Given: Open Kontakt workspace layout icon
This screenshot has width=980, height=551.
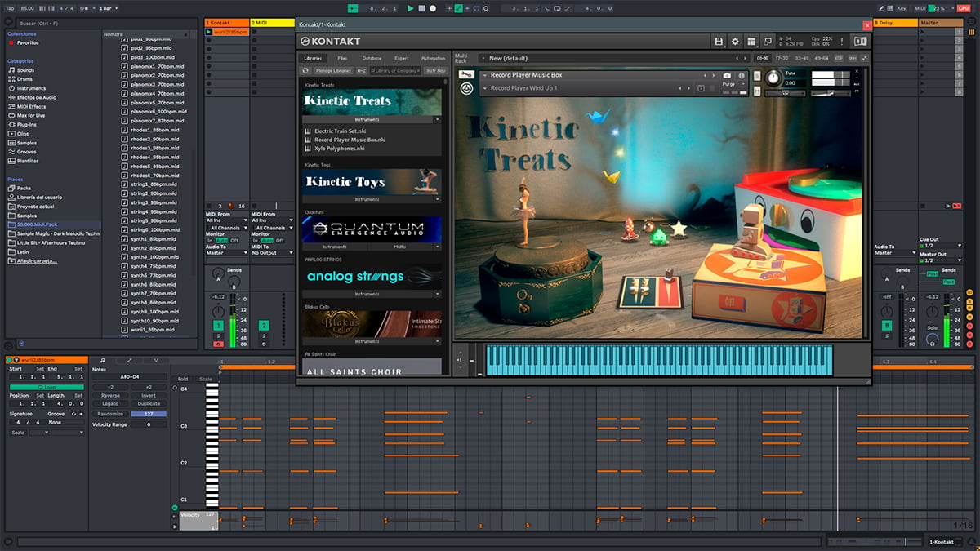Looking at the screenshot, I should click(751, 41).
